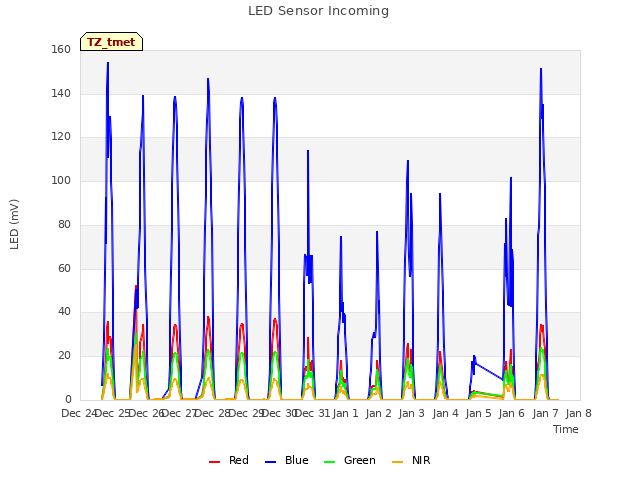640x480 pixels.
Task: Click the tallest Blue peak on Dec 25
Action: pyautogui.click(x=108, y=63)
